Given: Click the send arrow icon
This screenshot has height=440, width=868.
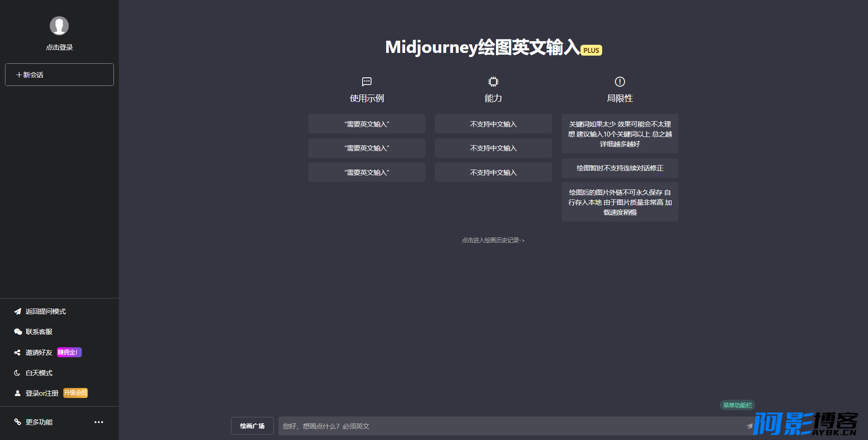Looking at the screenshot, I should [x=750, y=426].
